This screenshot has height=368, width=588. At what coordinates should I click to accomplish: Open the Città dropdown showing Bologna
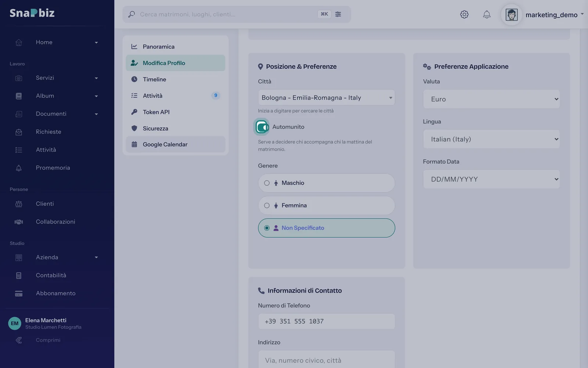pos(326,98)
